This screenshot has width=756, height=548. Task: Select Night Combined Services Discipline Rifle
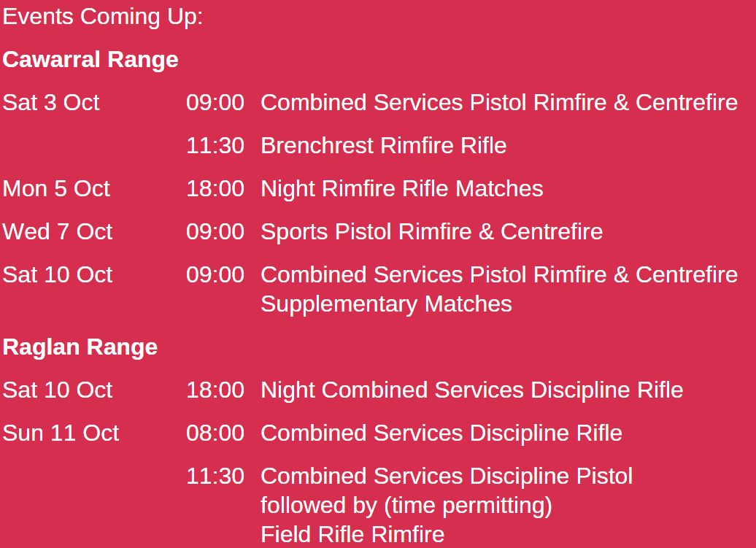pos(471,390)
